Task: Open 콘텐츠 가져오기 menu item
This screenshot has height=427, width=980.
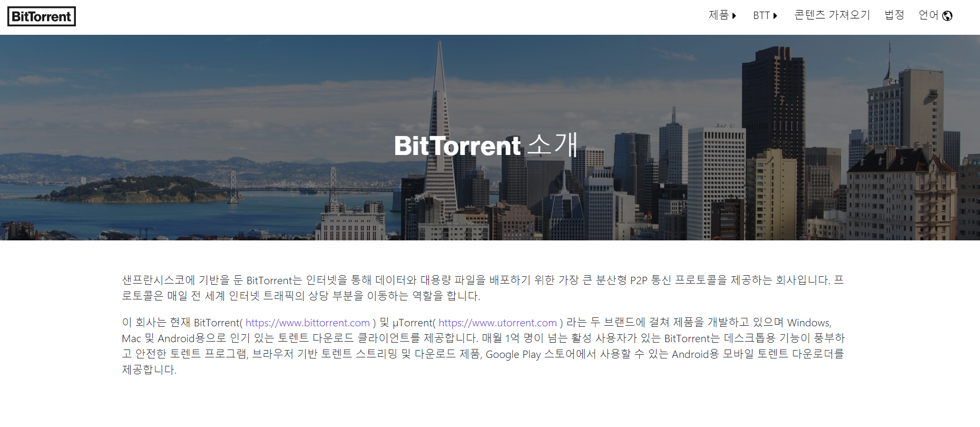Action: point(832,15)
